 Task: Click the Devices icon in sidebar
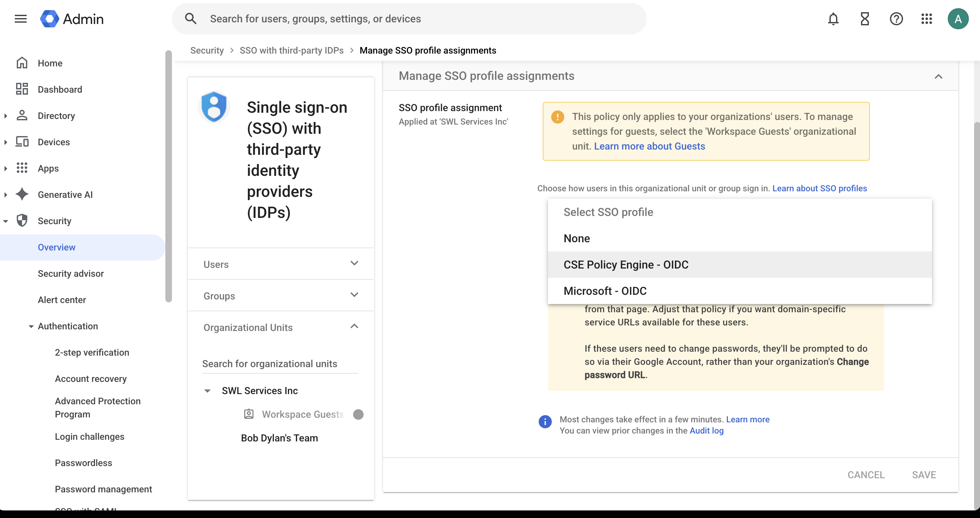coord(22,141)
